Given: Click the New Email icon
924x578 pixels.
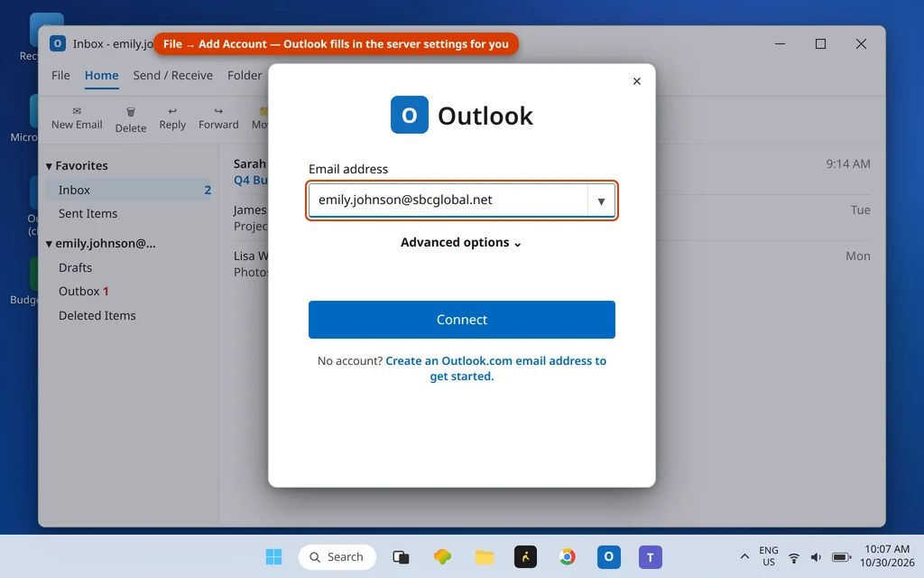Looking at the screenshot, I should pos(77,111).
